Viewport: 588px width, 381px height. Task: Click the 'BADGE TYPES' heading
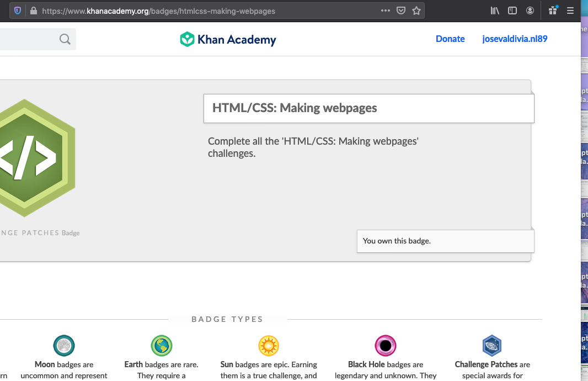coord(227,319)
